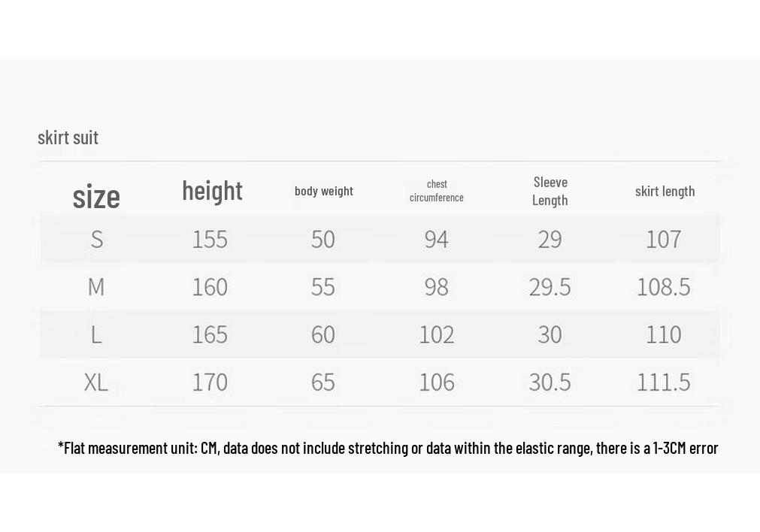Image resolution: width=760 pixels, height=532 pixels.
Task: Click skirt length value 108.5
Action: coord(664,287)
